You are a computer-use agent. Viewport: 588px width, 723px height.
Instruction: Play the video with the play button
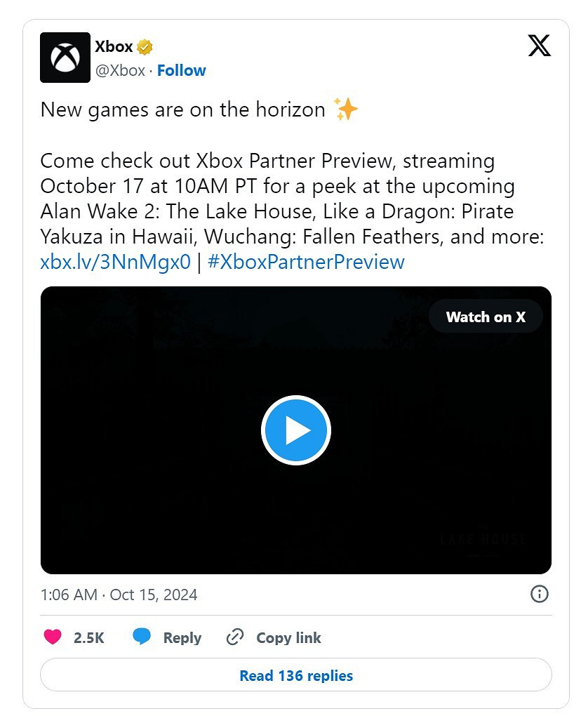295,430
